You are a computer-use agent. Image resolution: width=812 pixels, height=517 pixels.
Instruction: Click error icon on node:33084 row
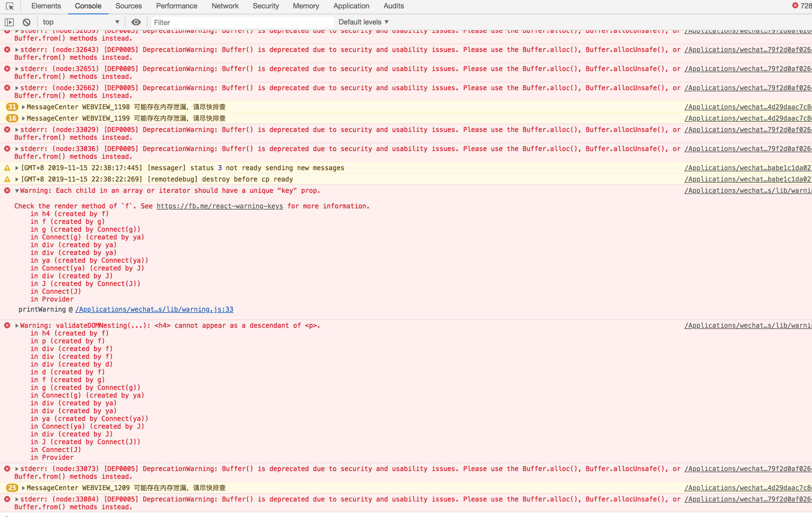pyautogui.click(x=7, y=499)
